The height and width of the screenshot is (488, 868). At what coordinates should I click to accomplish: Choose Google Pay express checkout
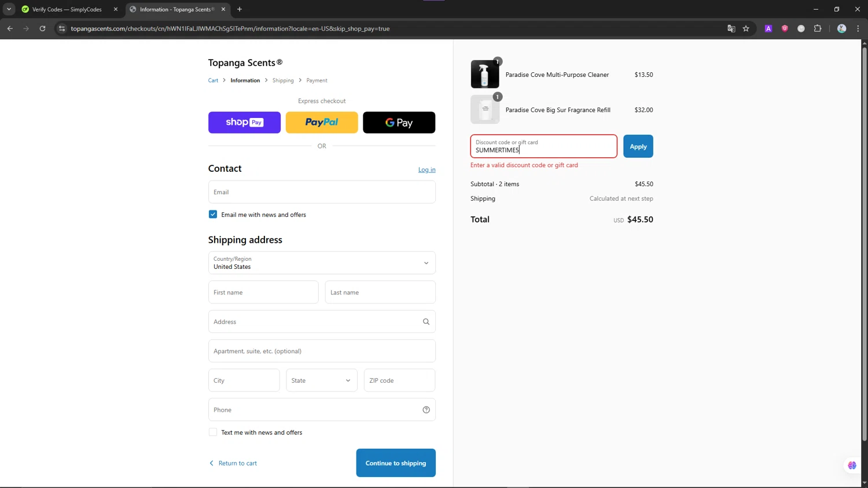399,123
